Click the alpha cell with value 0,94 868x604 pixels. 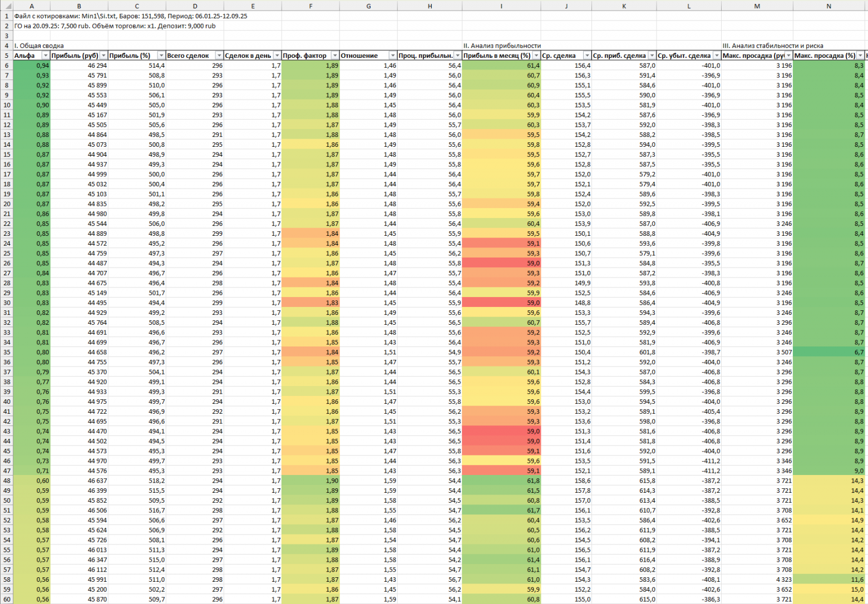32,66
